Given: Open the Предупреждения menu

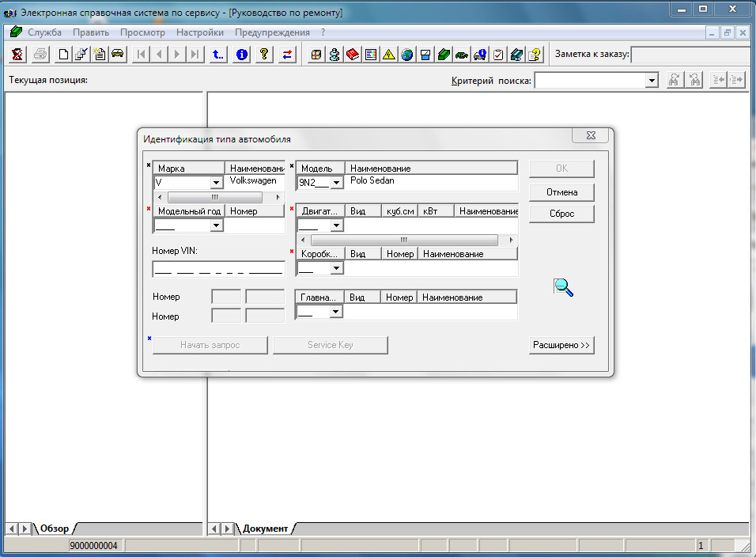Looking at the screenshot, I should pyautogui.click(x=272, y=32).
